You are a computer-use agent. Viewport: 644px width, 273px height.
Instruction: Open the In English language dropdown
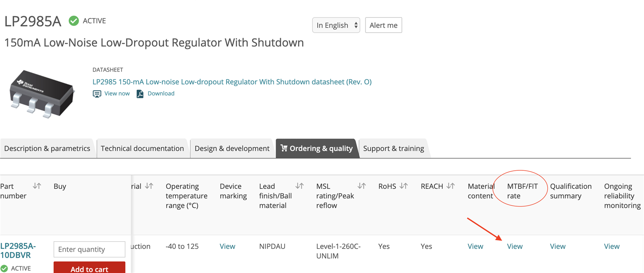tap(336, 25)
